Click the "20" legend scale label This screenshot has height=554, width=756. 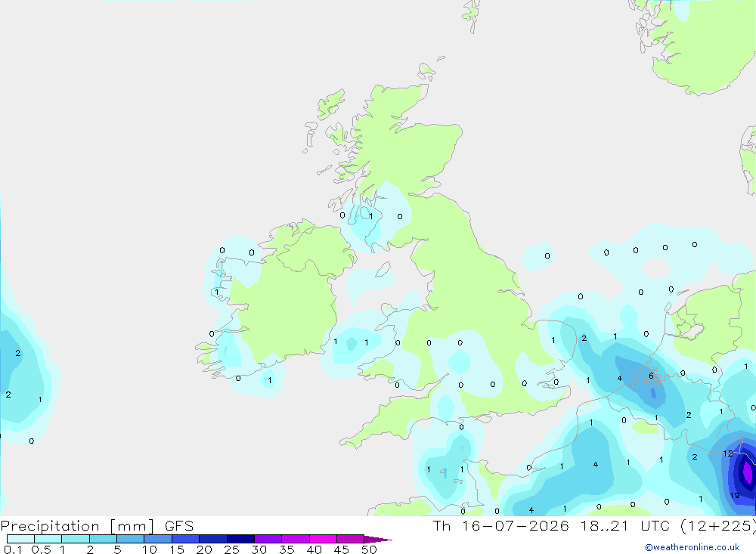[204, 549]
